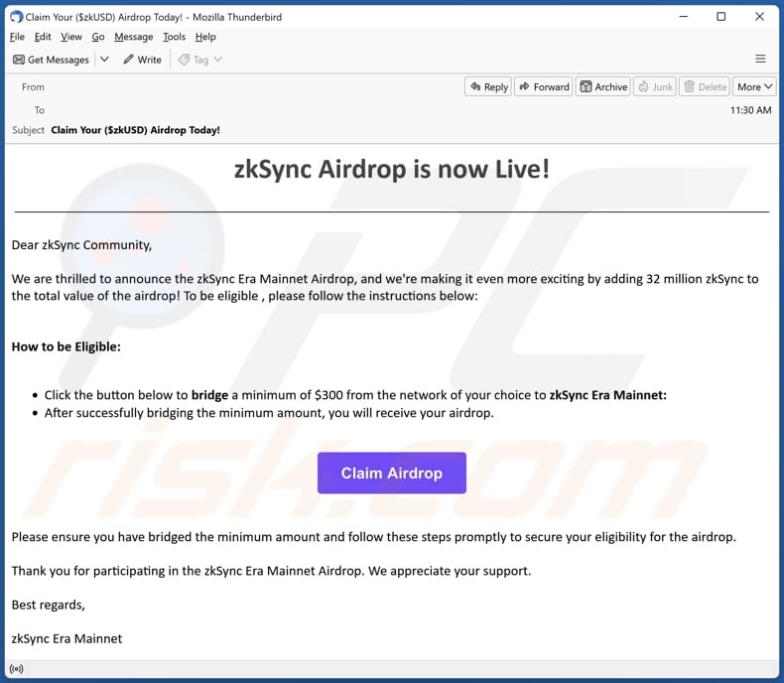Open the Tools menu

pyautogui.click(x=174, y=37)
